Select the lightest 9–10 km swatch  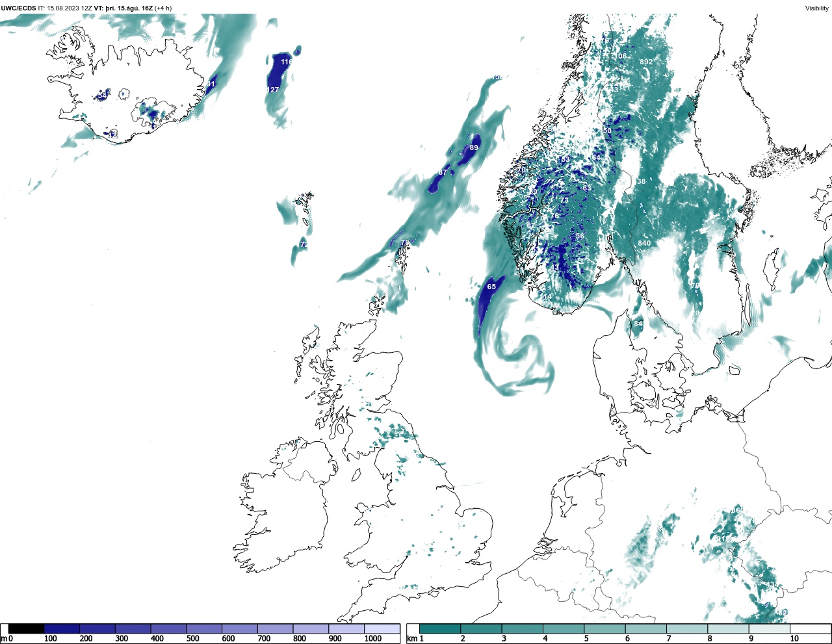(769, 629)
